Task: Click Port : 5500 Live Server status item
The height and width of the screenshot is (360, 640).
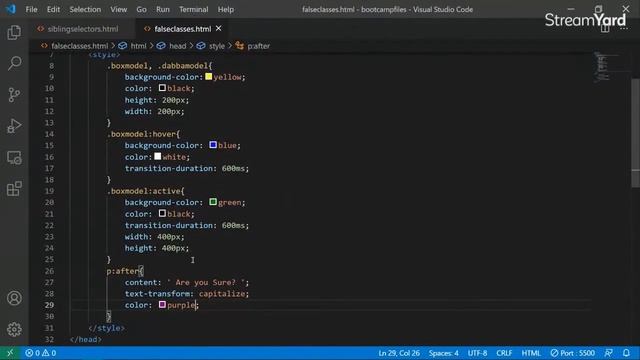Action: [x=572, y=353]
